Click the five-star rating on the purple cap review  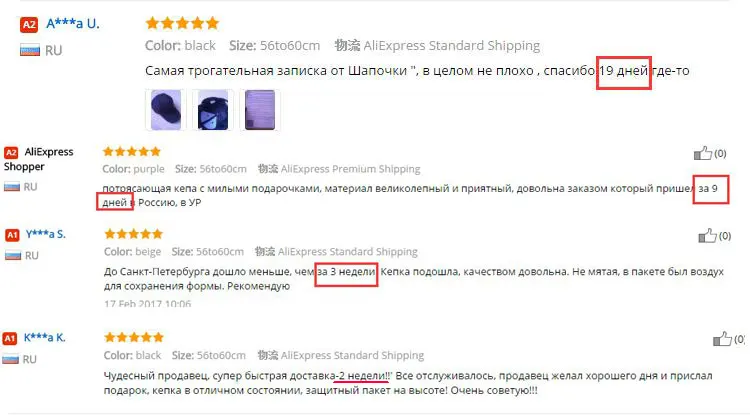pos(132,152)
